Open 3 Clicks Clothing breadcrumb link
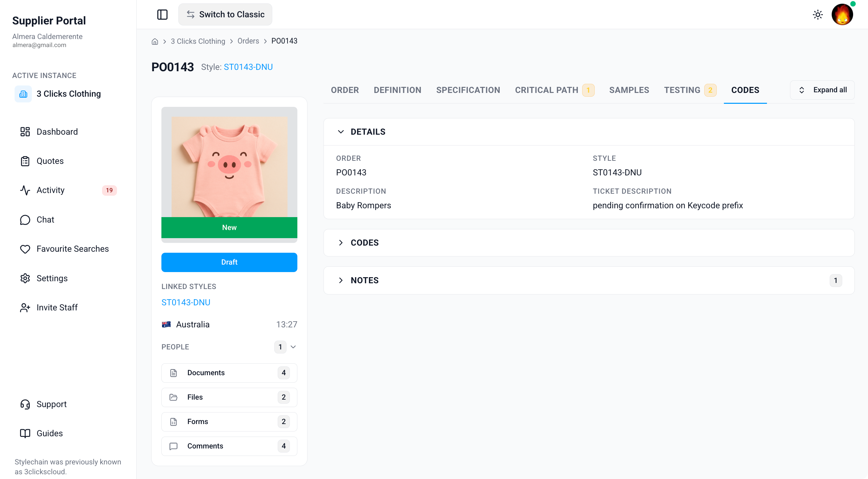Screen dimensions: 868x479 tap(198, 41)
